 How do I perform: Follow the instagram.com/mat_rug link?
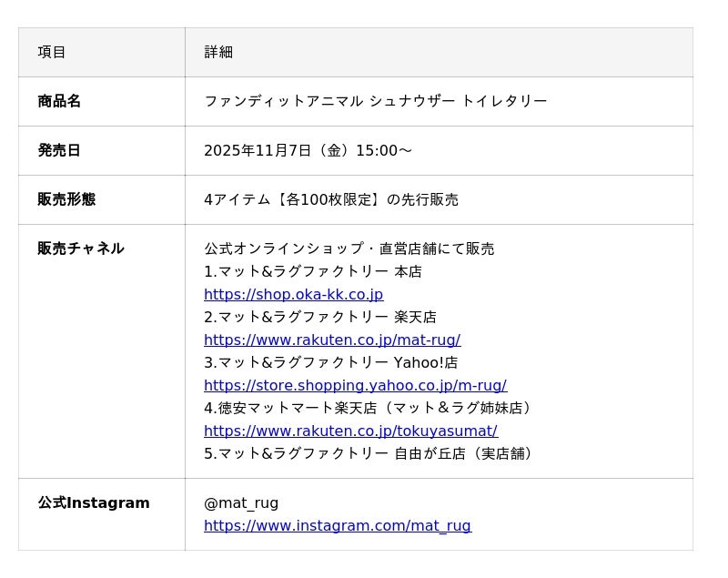coord(337,526)
